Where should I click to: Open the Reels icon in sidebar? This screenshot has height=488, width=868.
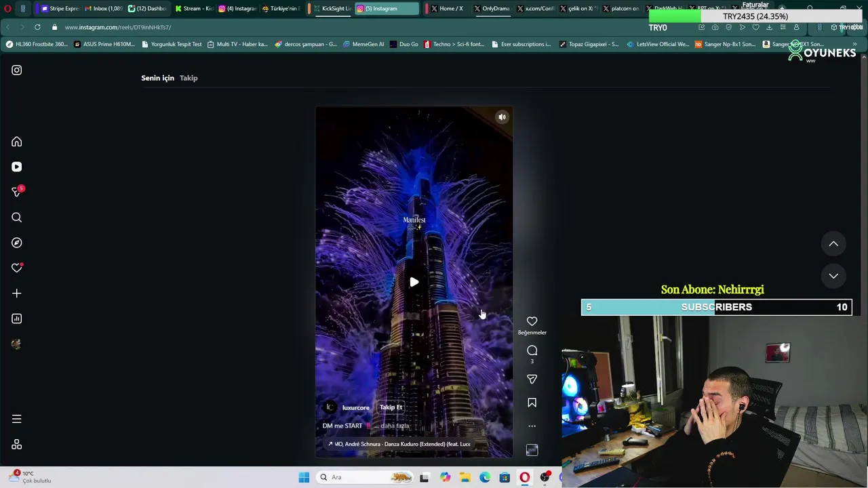17,167
